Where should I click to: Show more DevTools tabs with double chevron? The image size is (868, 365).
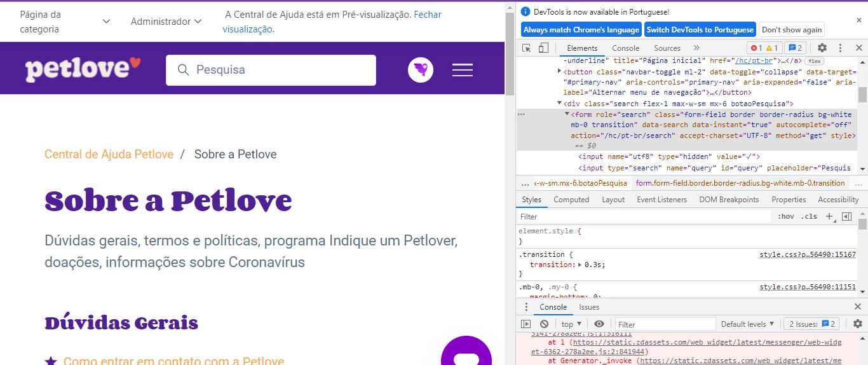point(696,48)
